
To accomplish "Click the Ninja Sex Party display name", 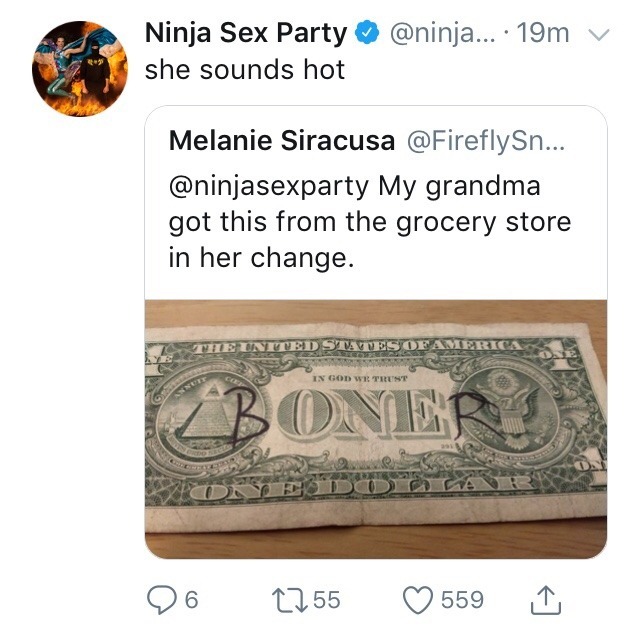I will click(246, 33).
